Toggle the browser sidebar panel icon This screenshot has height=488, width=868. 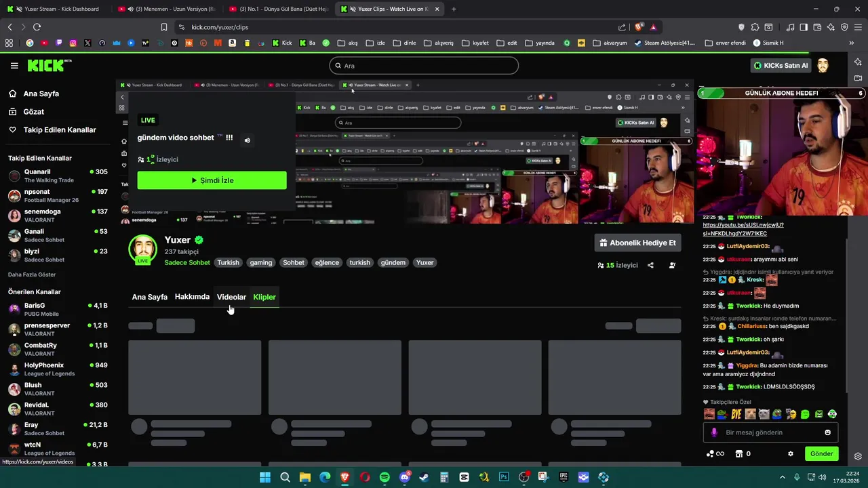pos(804,27)
